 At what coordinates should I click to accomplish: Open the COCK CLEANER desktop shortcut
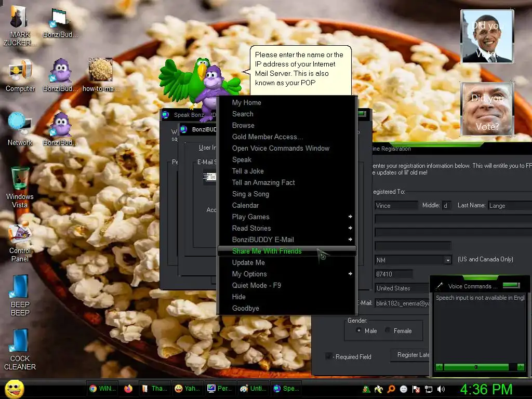(x=20, y=350)
